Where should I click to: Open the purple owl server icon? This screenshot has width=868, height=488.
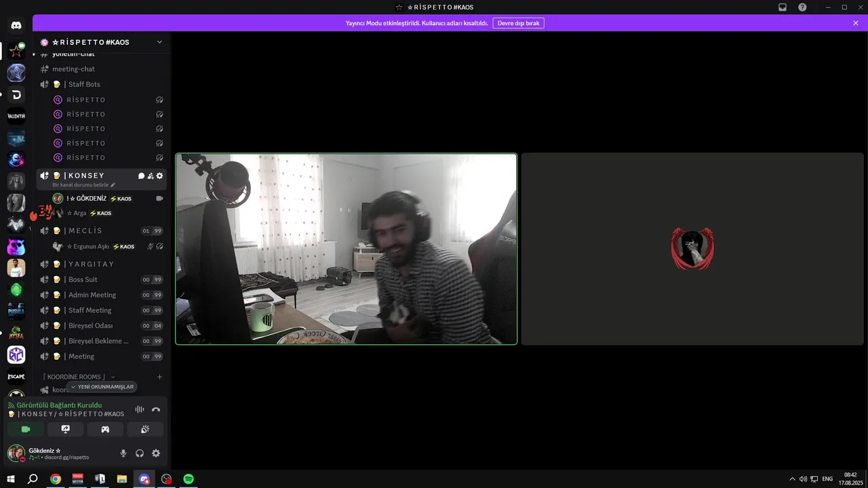coord(16,246)
